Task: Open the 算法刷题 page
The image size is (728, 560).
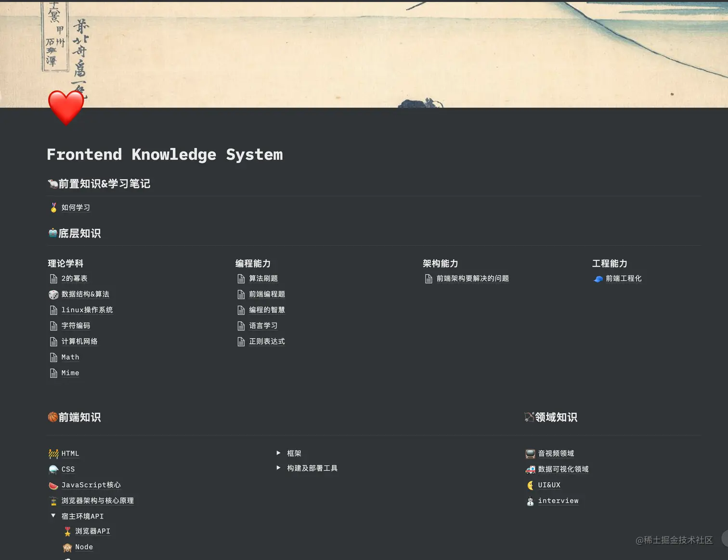Action: coord(263,279)
